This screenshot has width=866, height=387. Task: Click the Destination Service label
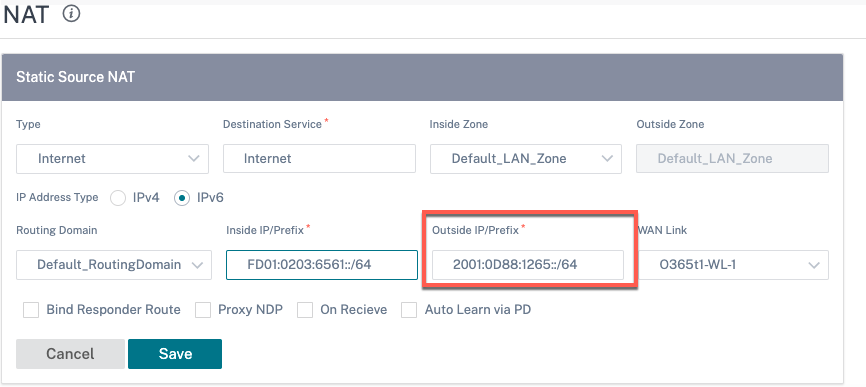[272, 124]
